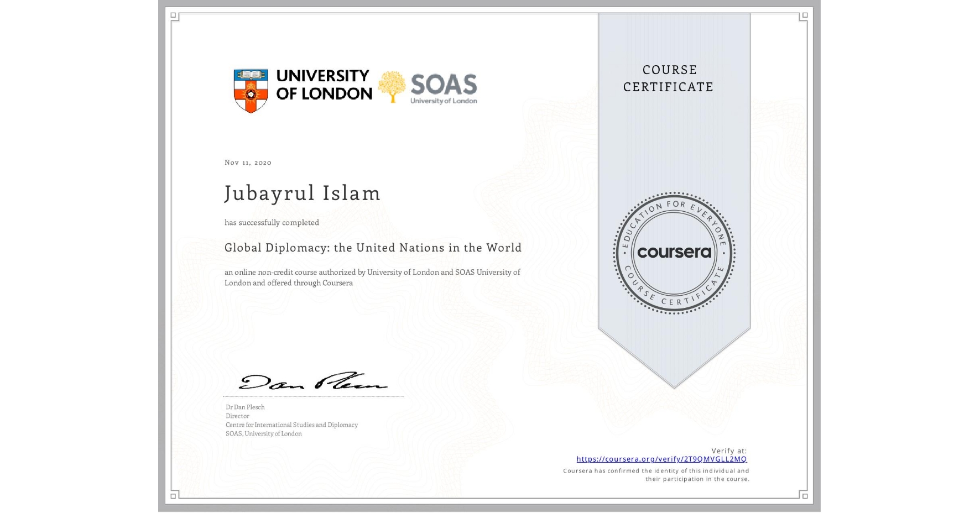This screenshot has width=980, height=513.
Task: Click the University of London shield logo
Action: coord(250,87)
